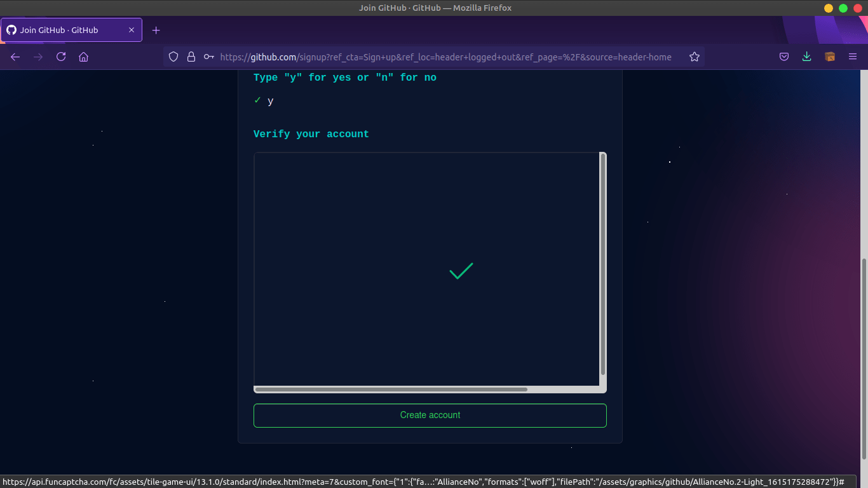Reload the GitHub signup page

[x=60, y=57]
